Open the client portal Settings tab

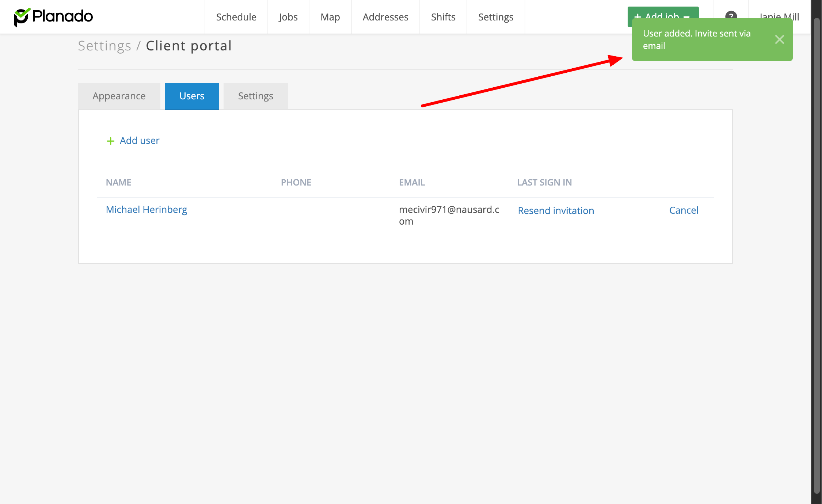click(255, 96)
